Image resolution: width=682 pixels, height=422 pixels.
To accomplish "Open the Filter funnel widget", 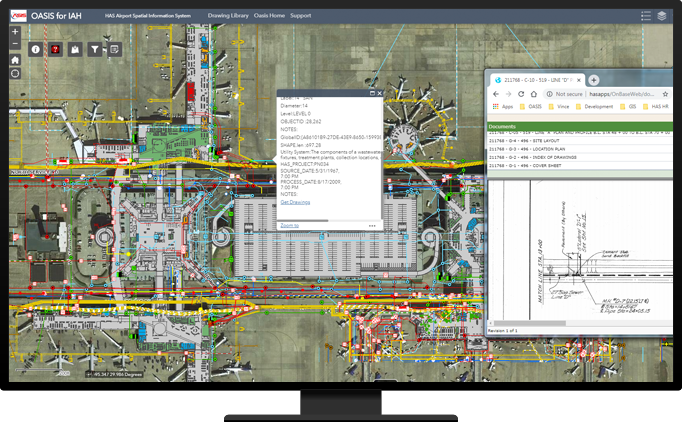I will click(x=94, y=50).
